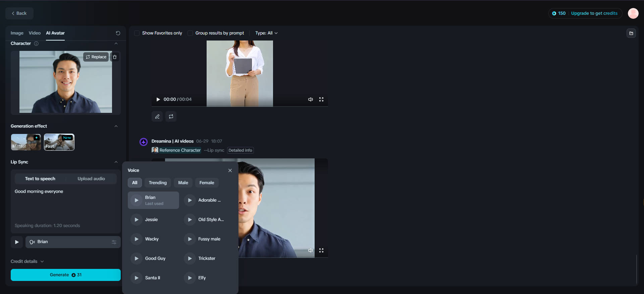Click the reset icon beside AI Avatar tab
644x294 pixels.
tap(118, 33)
